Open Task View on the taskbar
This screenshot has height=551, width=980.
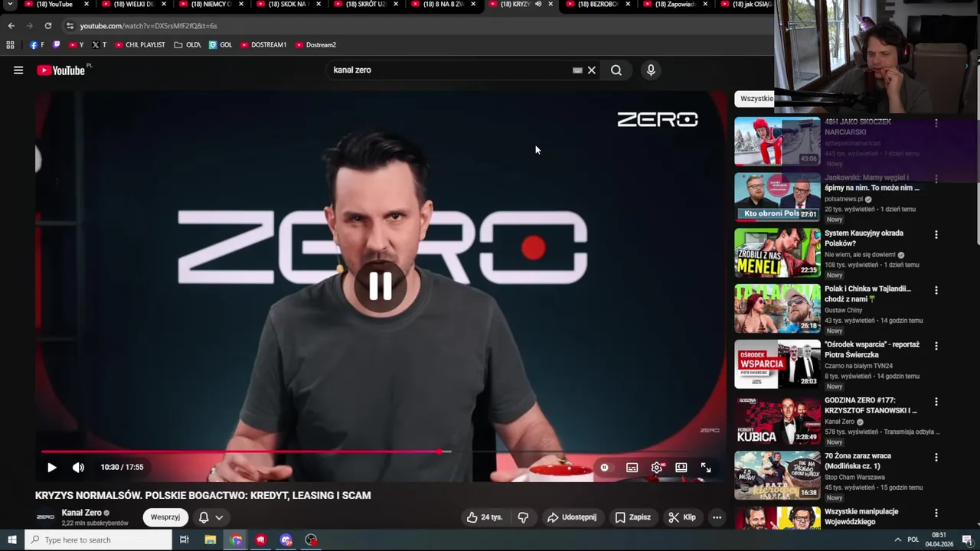[184, 540]
